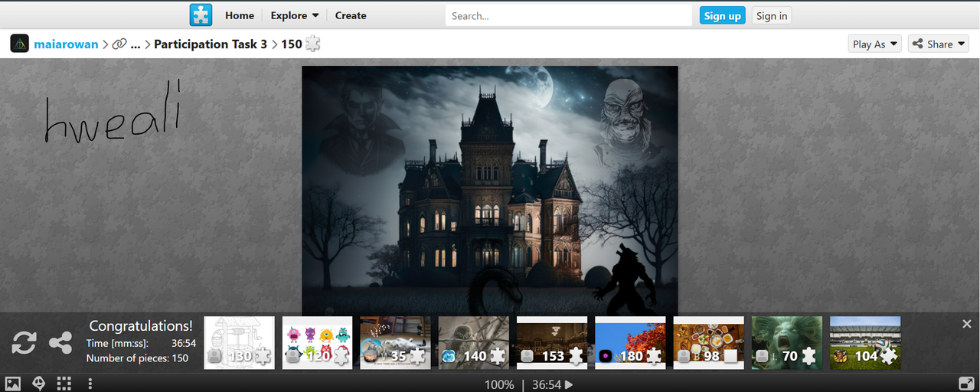Screen dimensions: 980x392
Task: Open the Share dropdown
Action: coord(938,44)
